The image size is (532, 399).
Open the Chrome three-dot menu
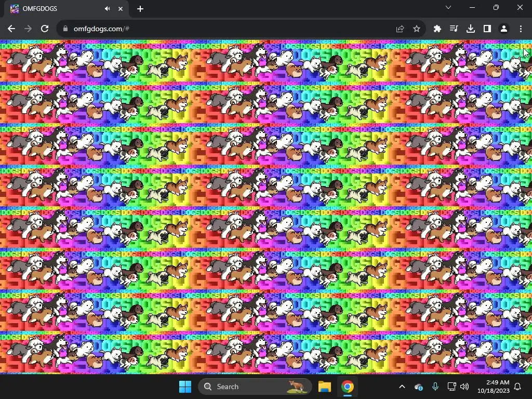tap(521, 29)
